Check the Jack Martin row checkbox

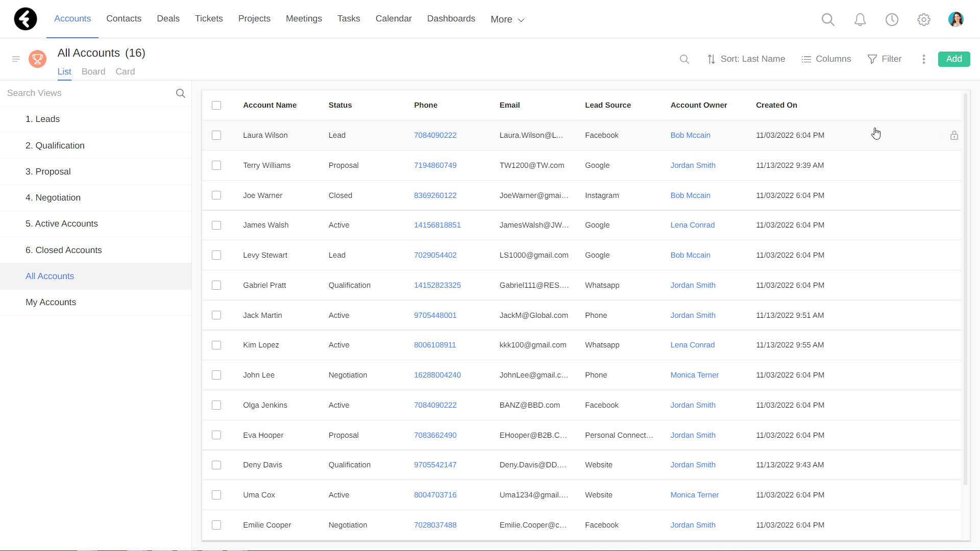216,315
